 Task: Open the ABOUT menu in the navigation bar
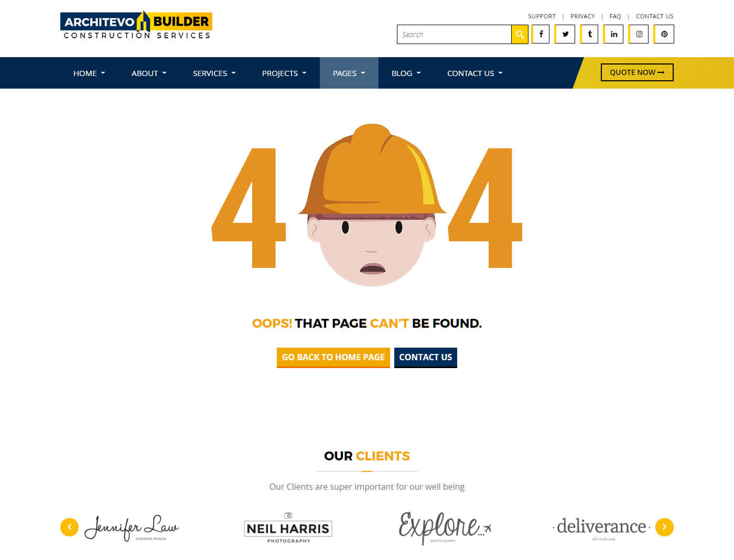[148, 73]
